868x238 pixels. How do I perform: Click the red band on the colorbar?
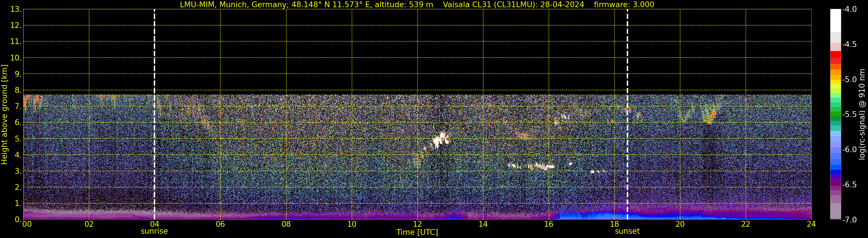835,55
